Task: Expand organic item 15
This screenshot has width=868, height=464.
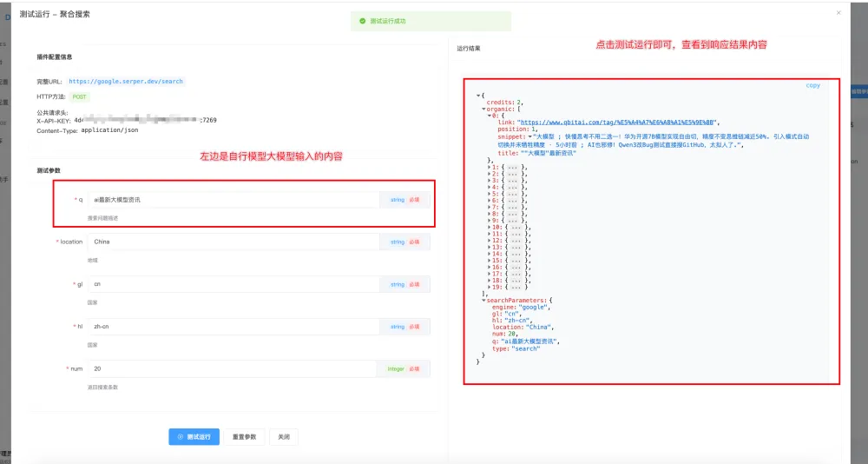Action: (490, 261)
